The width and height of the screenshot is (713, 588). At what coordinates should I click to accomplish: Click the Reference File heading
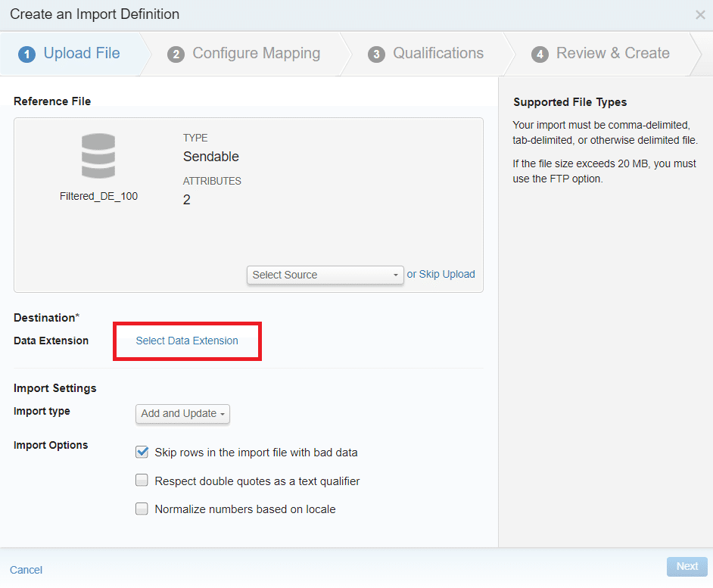tap(52, 101)
